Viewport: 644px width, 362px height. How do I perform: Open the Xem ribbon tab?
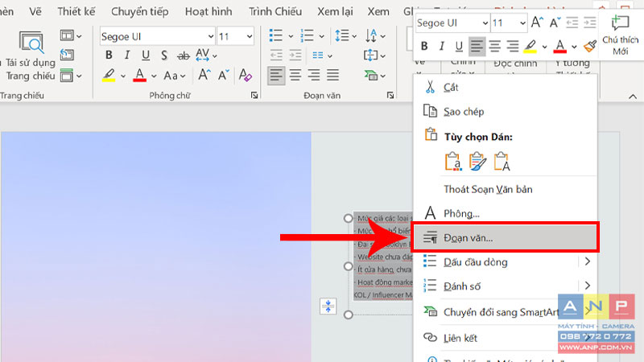(x=378, y=11)
